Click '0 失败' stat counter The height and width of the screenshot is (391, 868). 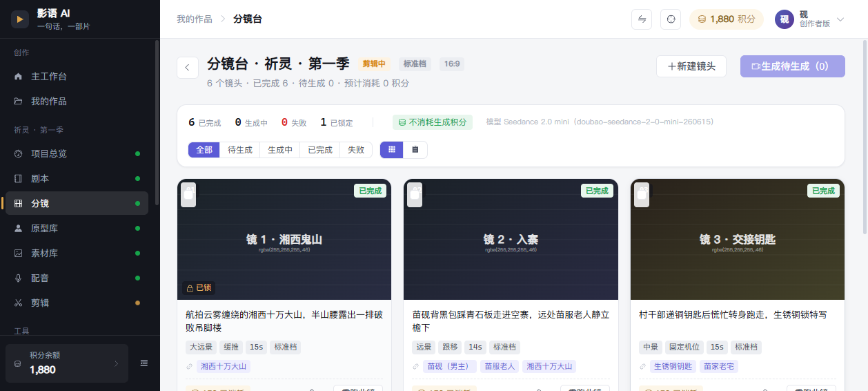pos(294,122)
